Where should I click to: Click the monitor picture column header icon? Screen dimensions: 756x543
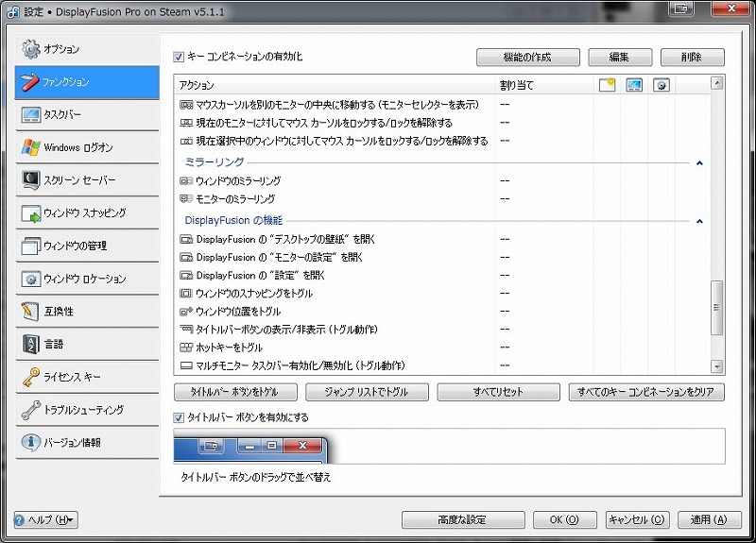(634, 85)
